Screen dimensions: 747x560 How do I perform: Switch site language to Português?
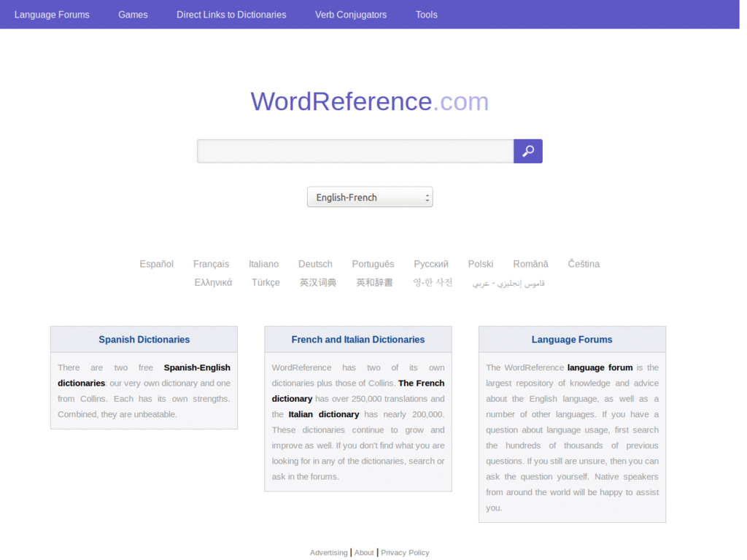pyautogui.click(x=373, y=264)
